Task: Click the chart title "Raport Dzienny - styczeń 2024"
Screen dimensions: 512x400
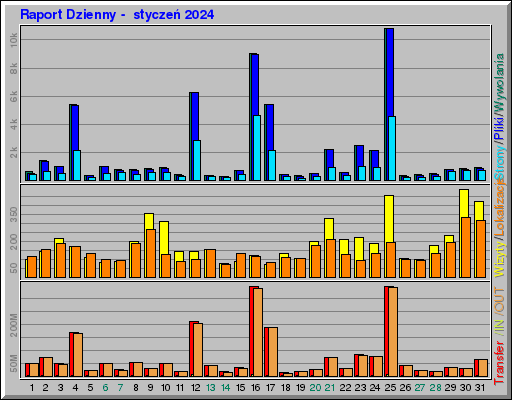Action: [117, 15]
